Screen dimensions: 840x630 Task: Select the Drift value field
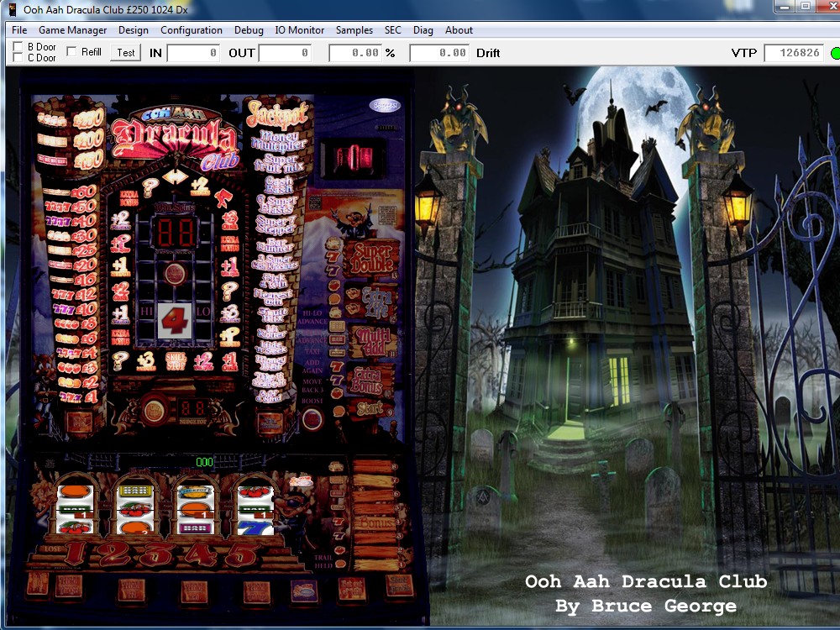pyautogui.click(x=440, y=52)
